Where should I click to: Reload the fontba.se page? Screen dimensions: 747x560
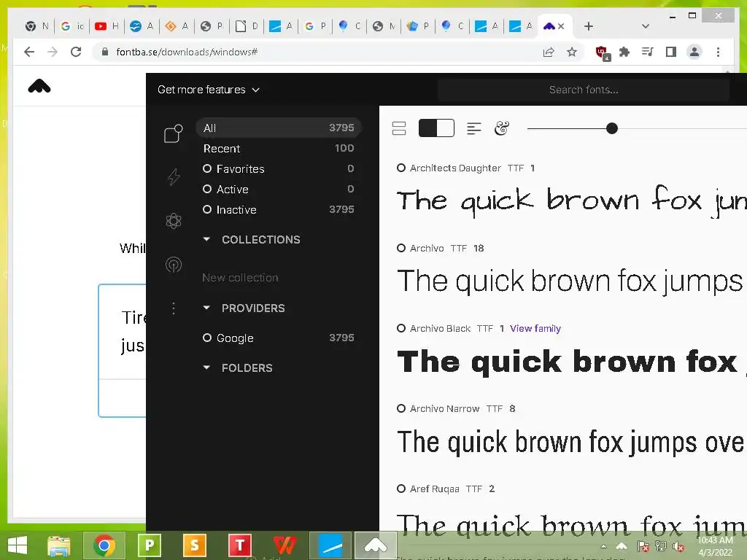point(76,52)
